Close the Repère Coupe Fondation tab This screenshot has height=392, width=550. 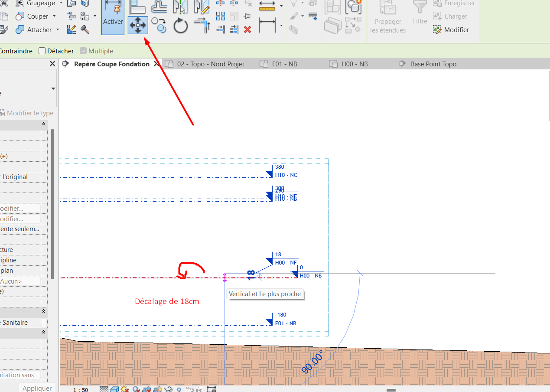point(156,64)
